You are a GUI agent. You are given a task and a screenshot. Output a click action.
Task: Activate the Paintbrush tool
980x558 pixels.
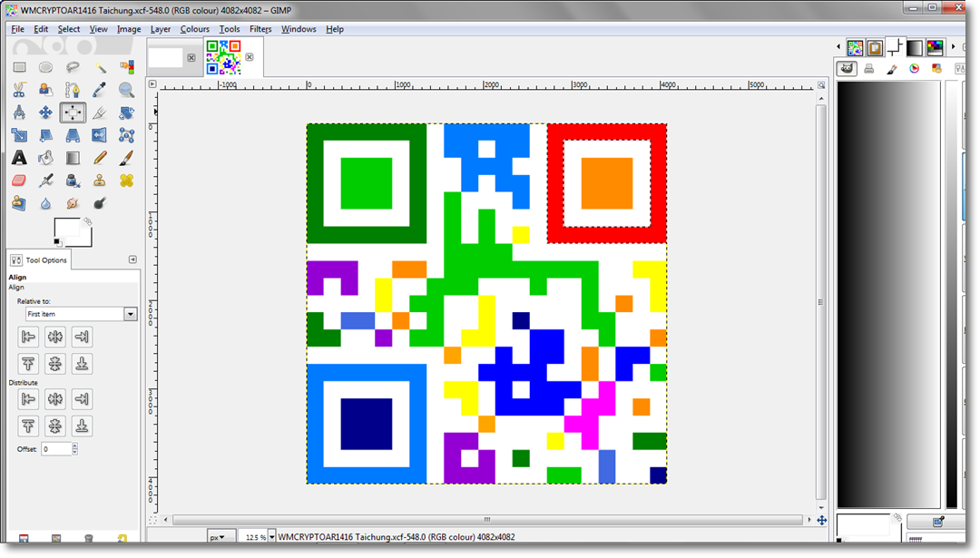tap(126, 158)
